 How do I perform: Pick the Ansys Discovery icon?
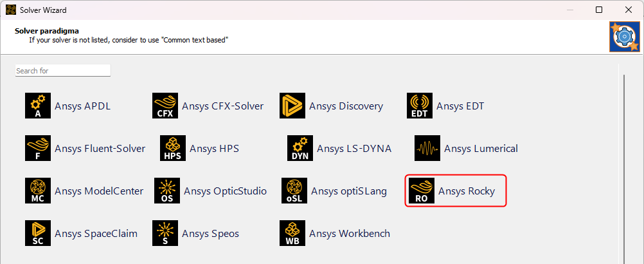[x=292, y=106]
